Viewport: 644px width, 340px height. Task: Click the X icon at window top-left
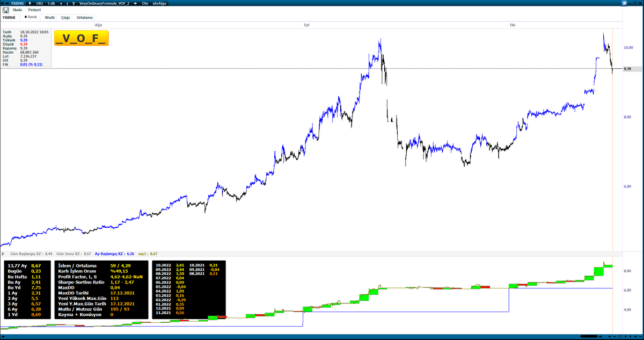[2, 3]
